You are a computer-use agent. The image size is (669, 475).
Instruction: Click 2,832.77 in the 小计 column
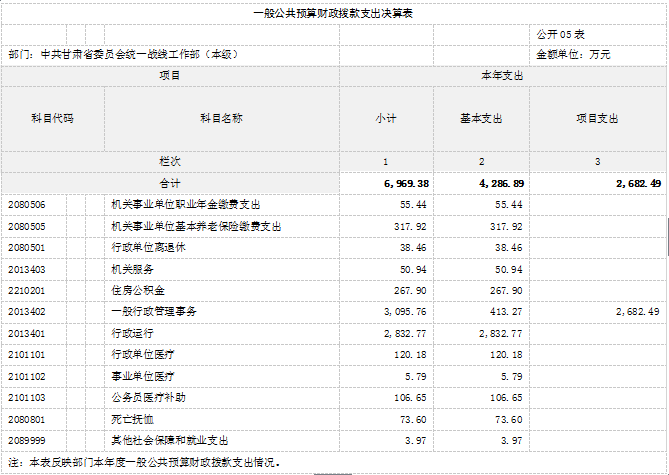[x=405, y=334]
